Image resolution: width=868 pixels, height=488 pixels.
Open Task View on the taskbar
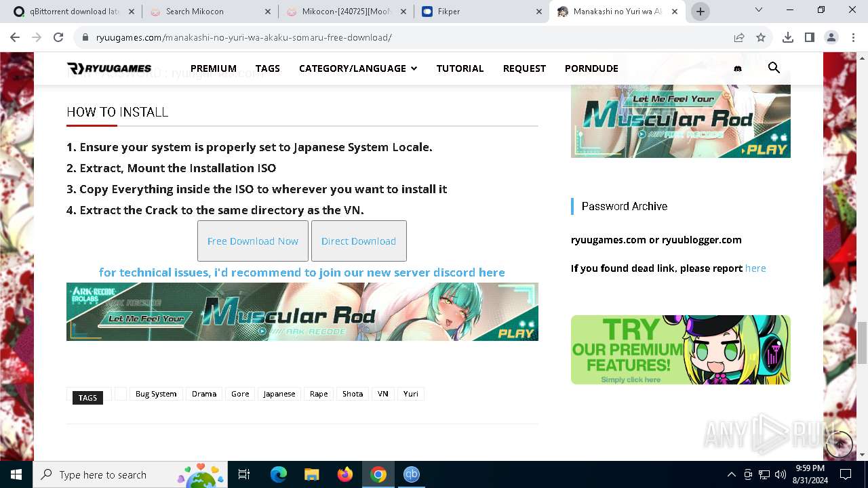(x=244, y=474)
